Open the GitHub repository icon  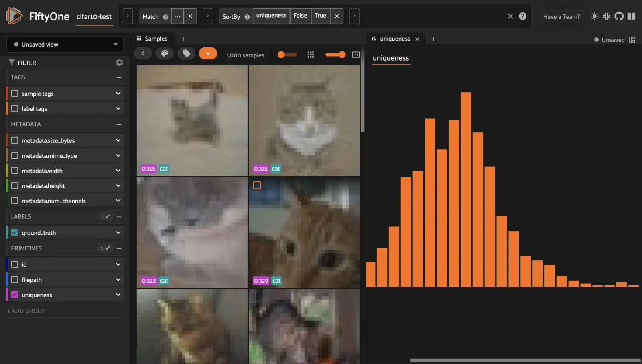tap(619, 16)
